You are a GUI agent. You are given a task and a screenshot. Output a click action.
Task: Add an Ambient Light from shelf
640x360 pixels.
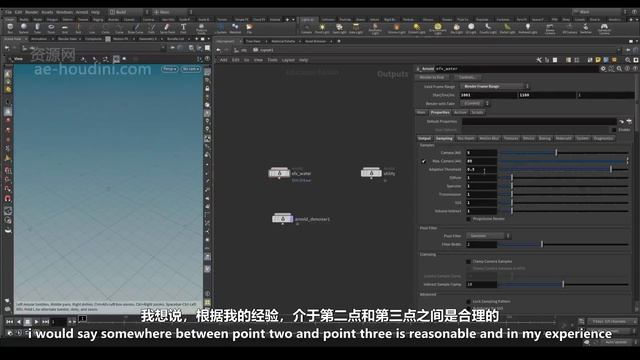pos(527,28)
